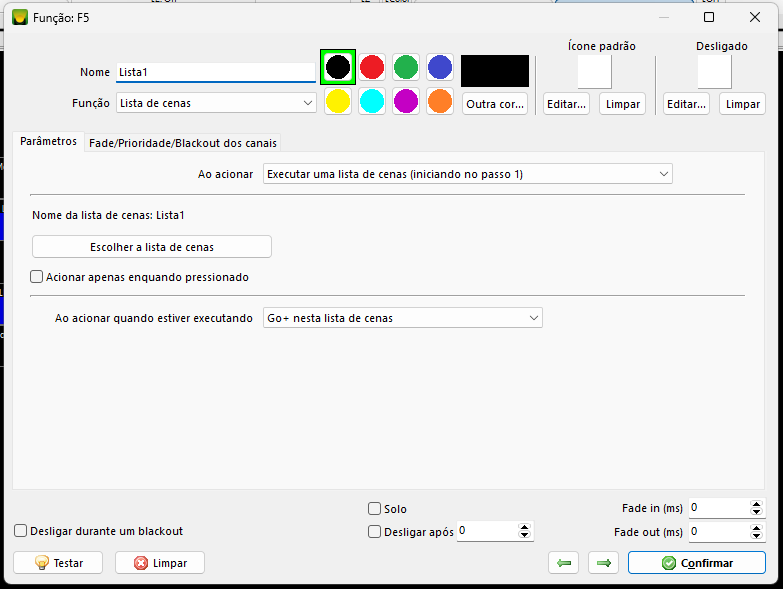The image size is (783, 589).
Task: Toggle the Solo checkbox
Action: coord(375,509)
